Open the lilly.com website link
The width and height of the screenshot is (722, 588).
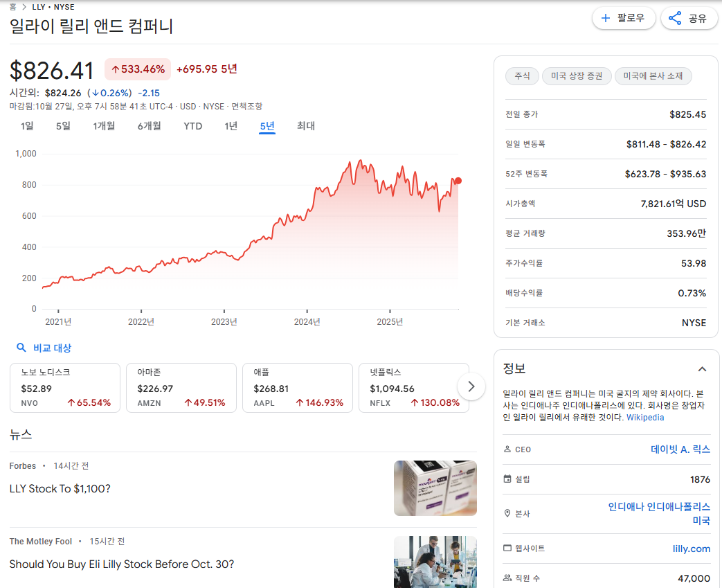[691, 549]
